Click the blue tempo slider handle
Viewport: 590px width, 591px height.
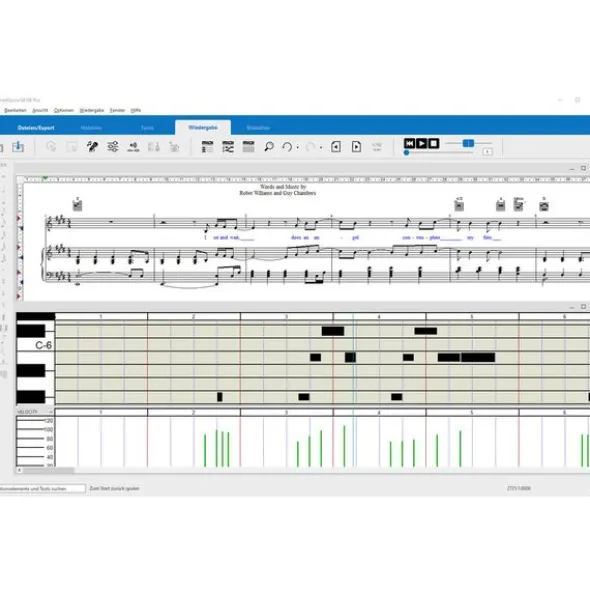(468, 143)
